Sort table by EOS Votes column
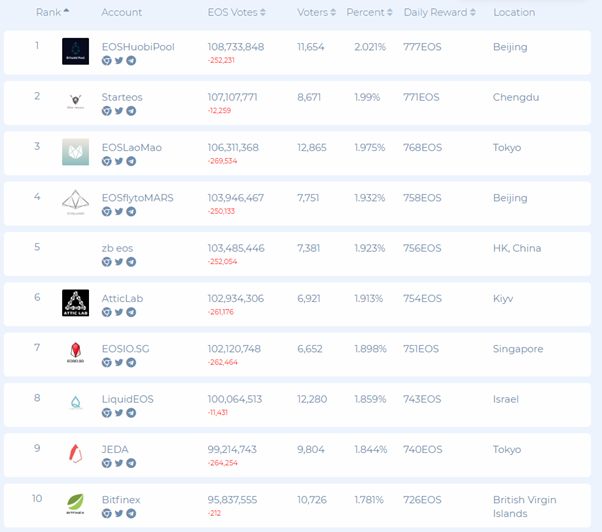The height and width of the screenshot is (532, 602). coord(236,12)
